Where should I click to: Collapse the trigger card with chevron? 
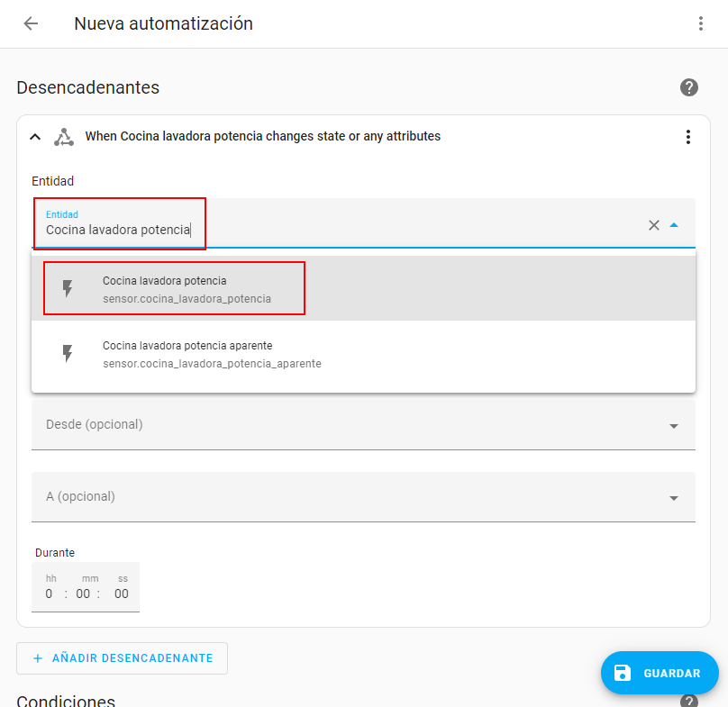pos(35,137)
